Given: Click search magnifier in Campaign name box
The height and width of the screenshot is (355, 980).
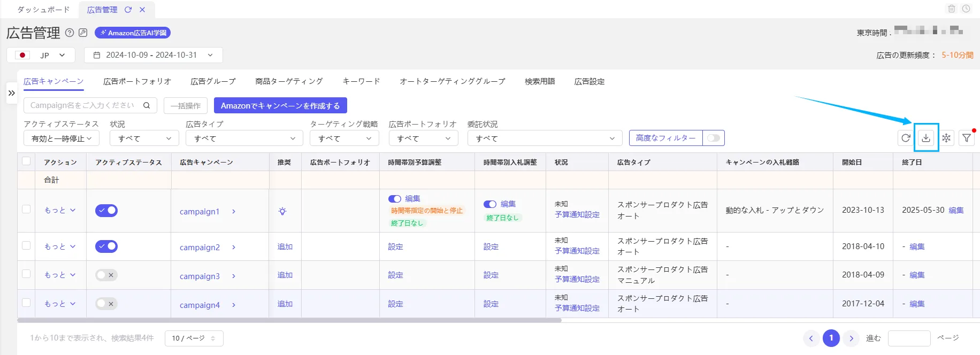Looking at the screenshot, I should pyautogui.click(x=147, y=105).
